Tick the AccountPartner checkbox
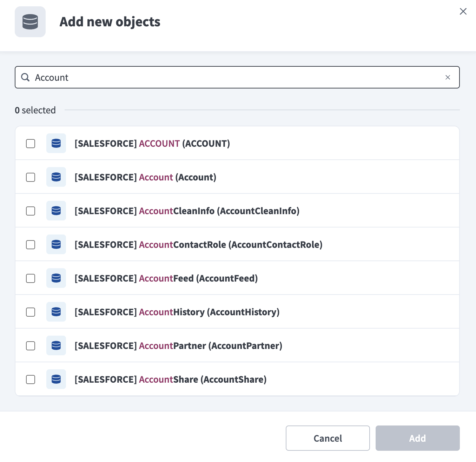This screenshot has width=476, height=462. point(31,346)
